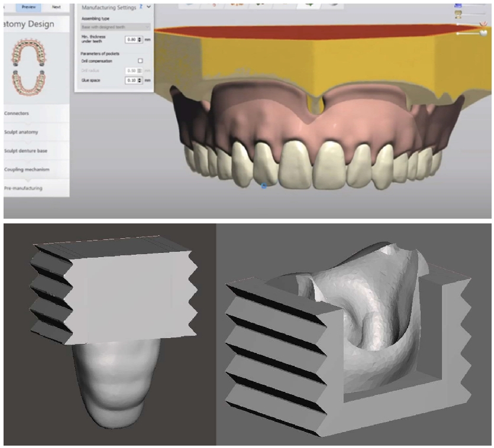Click the blue icon beside Manufacturing Settings
494x448 pixels.
coord(140,7)
